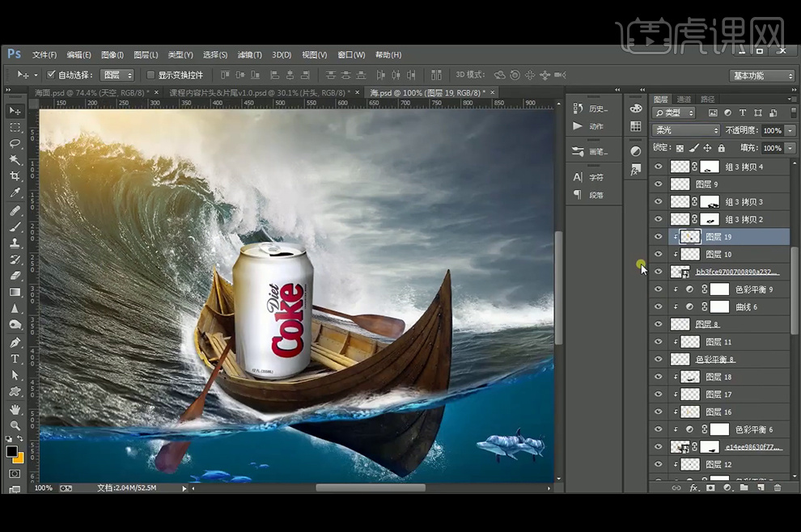The width and height of the screenshot is (801, 532).
Task: Click the 图层 10 layer thumbnail
Action: (x=690, y=255)
